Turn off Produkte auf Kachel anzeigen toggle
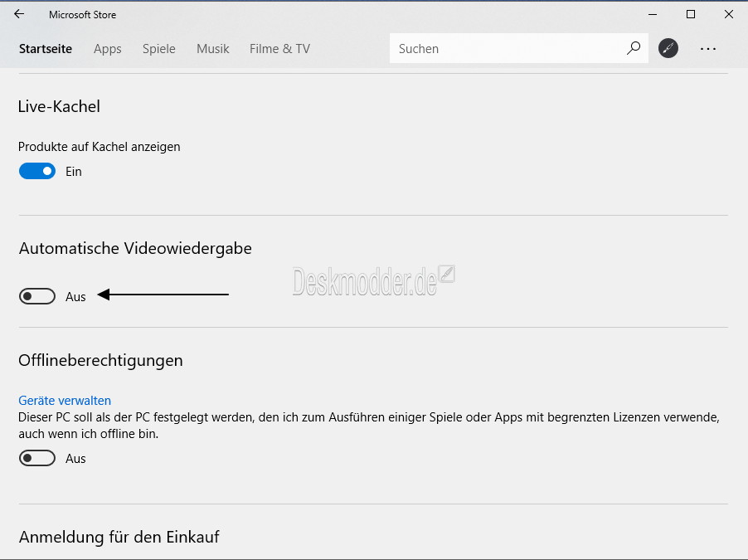Screen dimensions: 748x560 click(x=37, y=171)
